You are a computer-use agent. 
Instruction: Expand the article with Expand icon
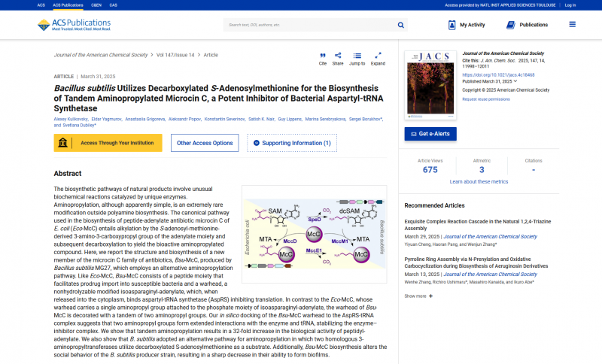pyautogui.click(x=378, y=55)
